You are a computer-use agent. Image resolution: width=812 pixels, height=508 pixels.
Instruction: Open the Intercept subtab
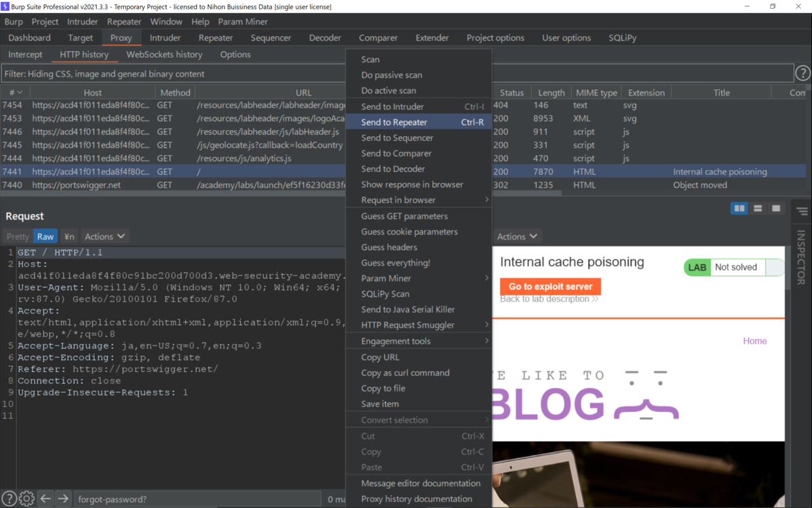click(x=25, y=54)
